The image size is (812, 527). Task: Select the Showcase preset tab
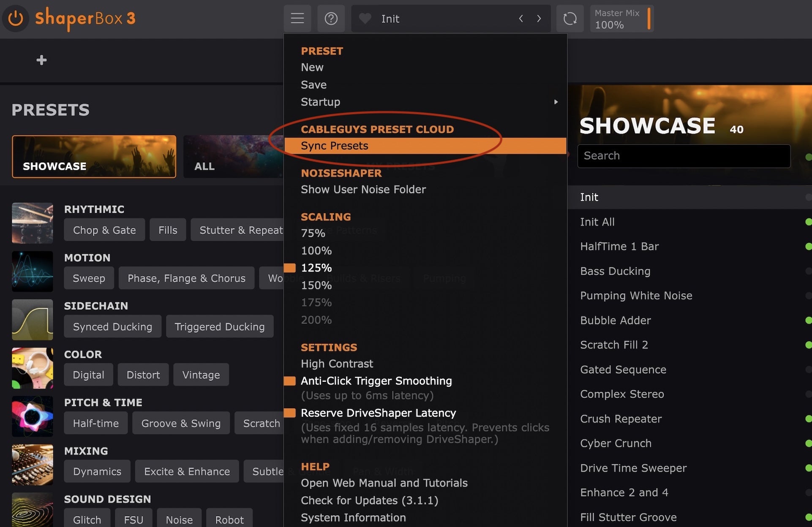(x=94, y=156)
